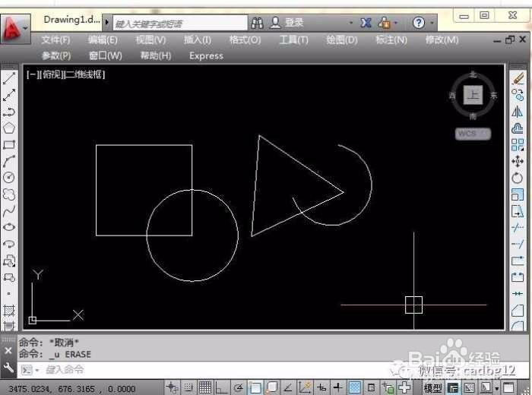Select the Mirror tool
The width and height of the screenshot is (532, 395).
coord(518,112)
